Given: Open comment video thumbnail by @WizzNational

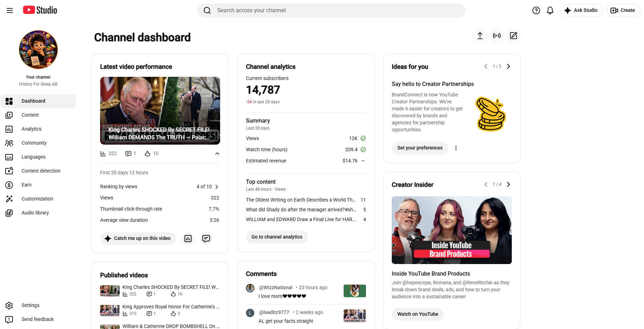Looking at the screenshot, I should 355,291.
